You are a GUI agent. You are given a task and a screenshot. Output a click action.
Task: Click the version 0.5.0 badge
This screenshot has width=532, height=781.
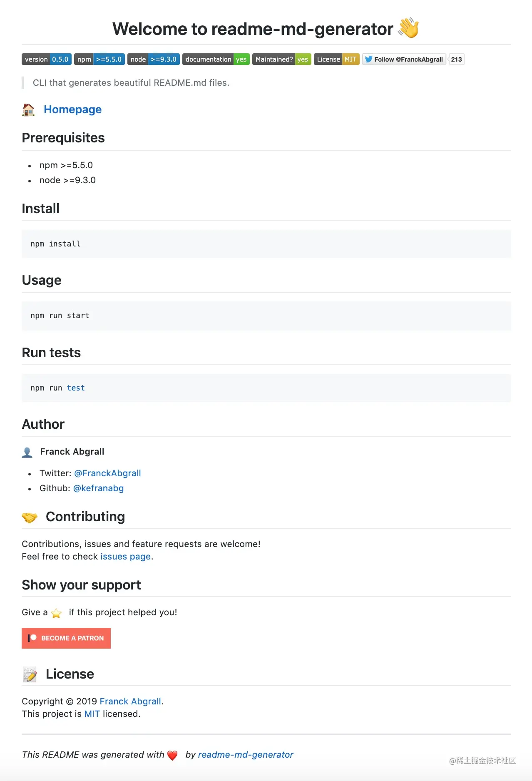tap(46, 59)
